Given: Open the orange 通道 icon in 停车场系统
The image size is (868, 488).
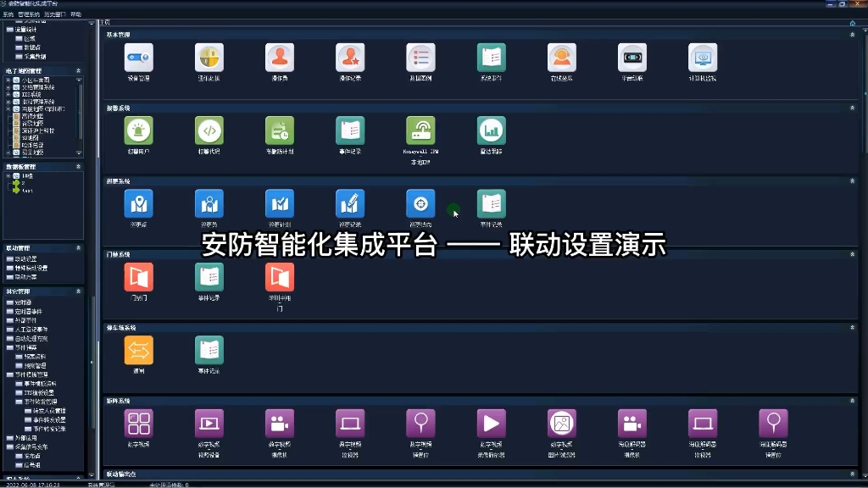Looking at the screenshot, I should coord(138,350).
